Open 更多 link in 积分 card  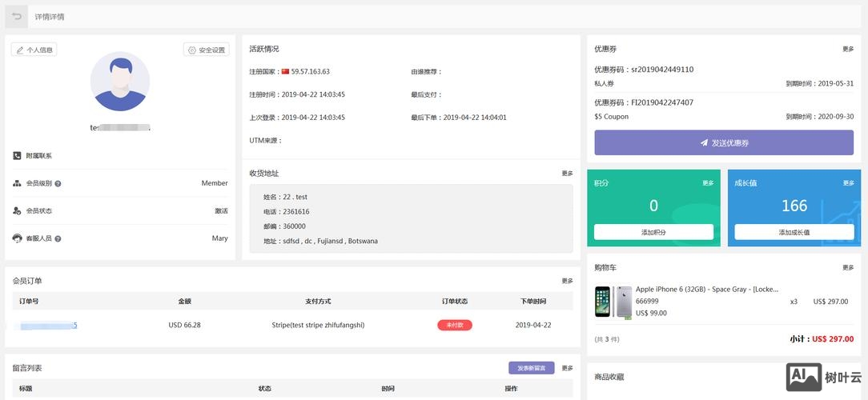click(x=708, y=183)
